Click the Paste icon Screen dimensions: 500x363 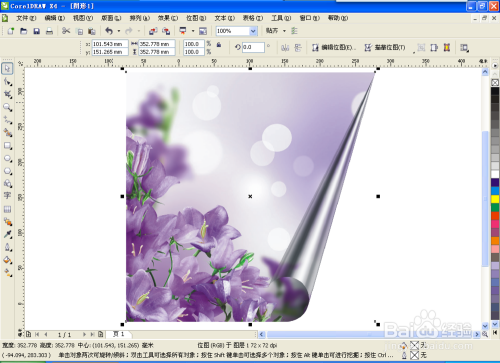[x=92, y=31]
